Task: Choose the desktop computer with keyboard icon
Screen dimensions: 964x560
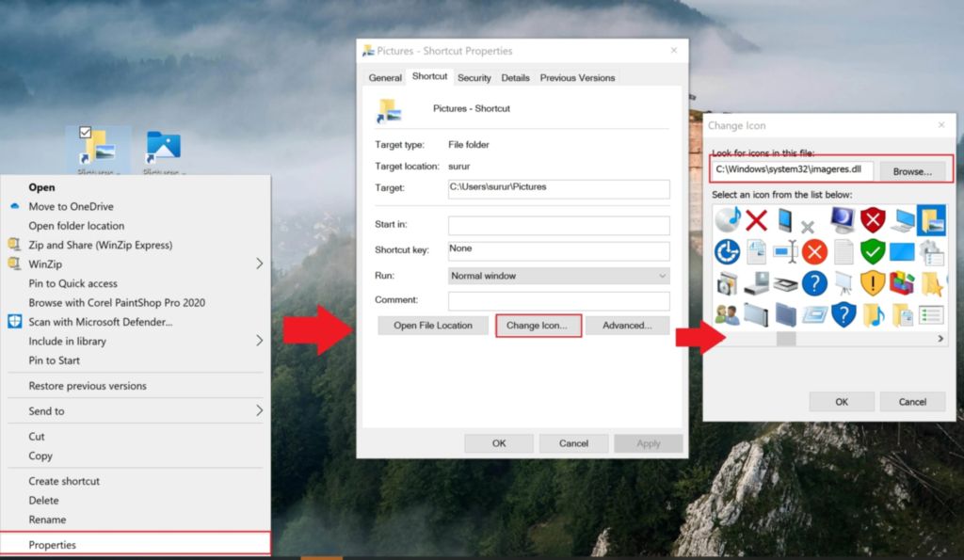Action: coord(902,220)
